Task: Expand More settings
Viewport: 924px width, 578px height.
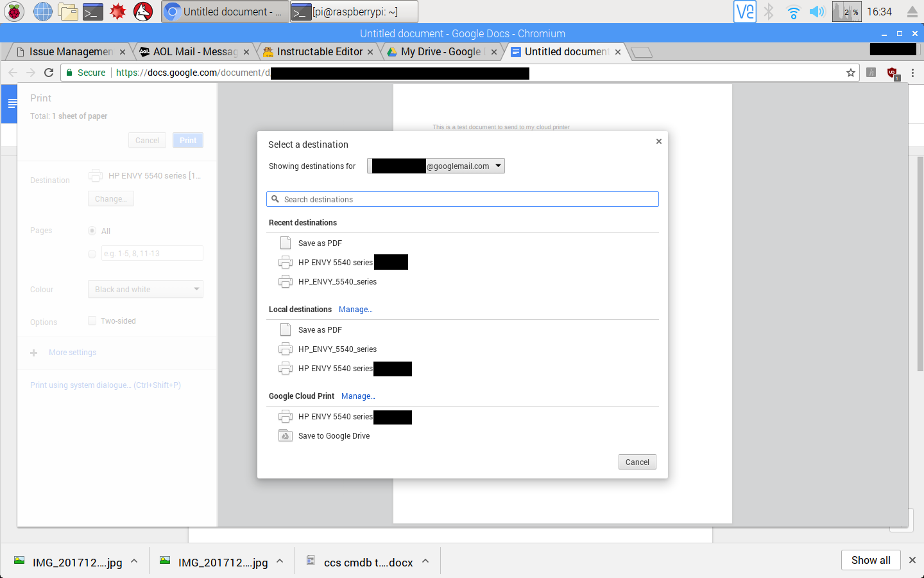Action: point(64,353)
